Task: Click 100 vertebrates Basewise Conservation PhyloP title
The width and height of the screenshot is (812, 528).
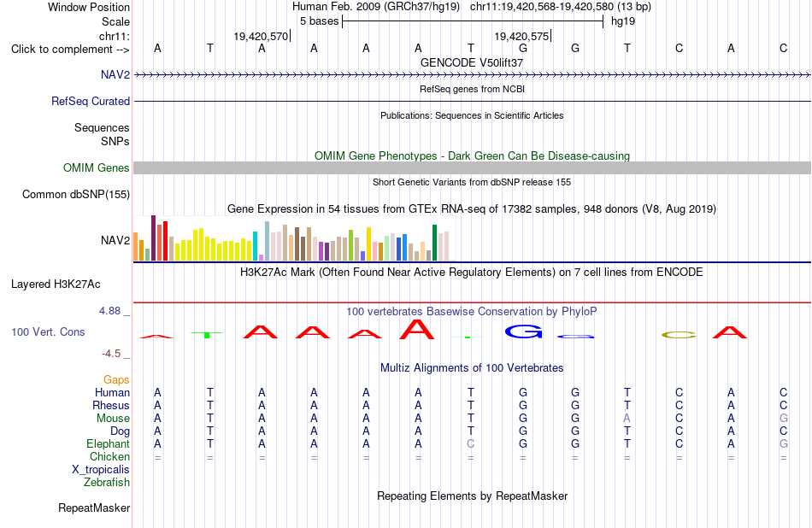Action: point(472,312)
